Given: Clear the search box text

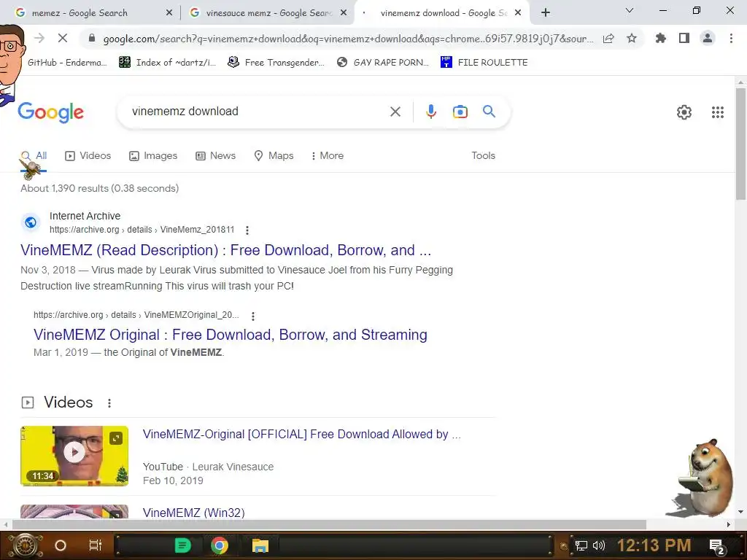Looking at the screenshot, I should click(x=395, y=112).
